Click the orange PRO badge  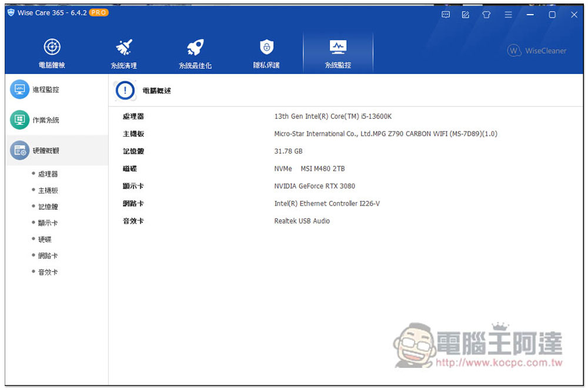click(99, 12)
